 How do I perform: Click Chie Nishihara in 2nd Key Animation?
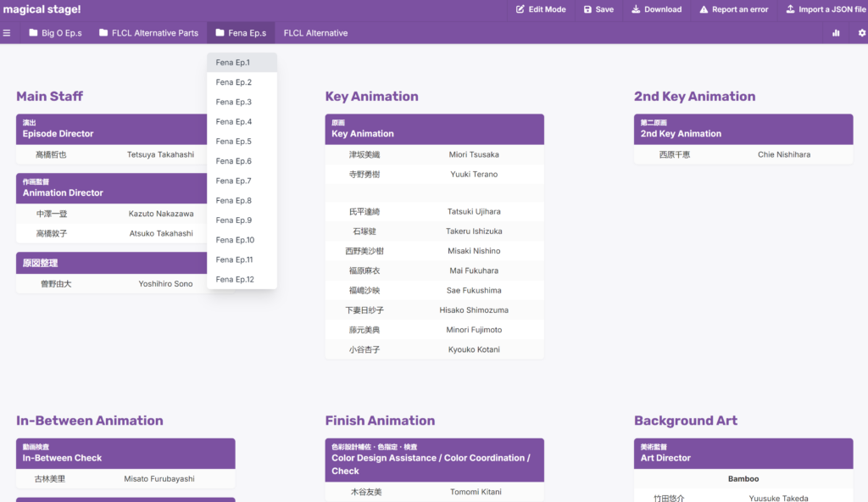click(783, 155)
